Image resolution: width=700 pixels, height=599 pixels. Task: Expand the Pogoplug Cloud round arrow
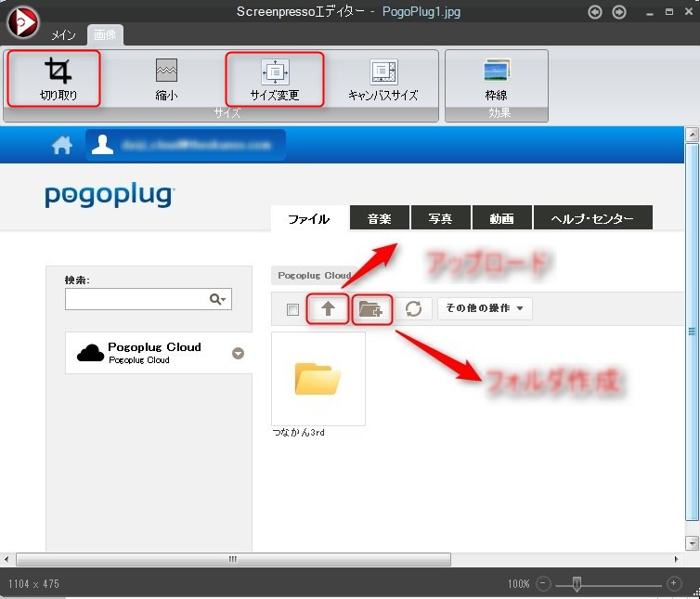pyautogui.click(x=238, y=353)
